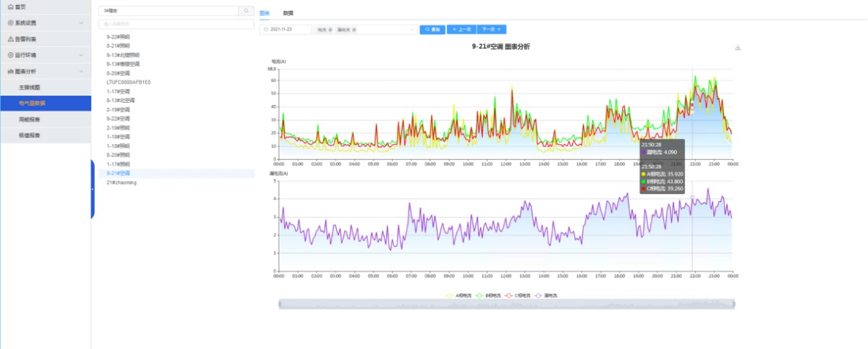Click chart title 9-21#空调 图表分析
The height and width of the screenshot is (349, 868).
[x=501, y=46]
